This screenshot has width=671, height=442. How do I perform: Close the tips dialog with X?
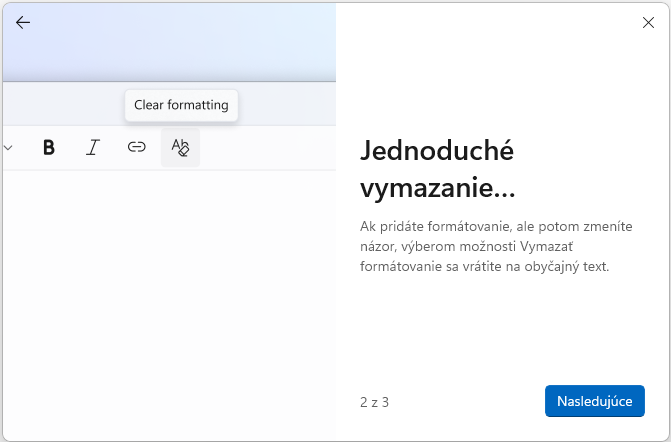coord(648,22)
